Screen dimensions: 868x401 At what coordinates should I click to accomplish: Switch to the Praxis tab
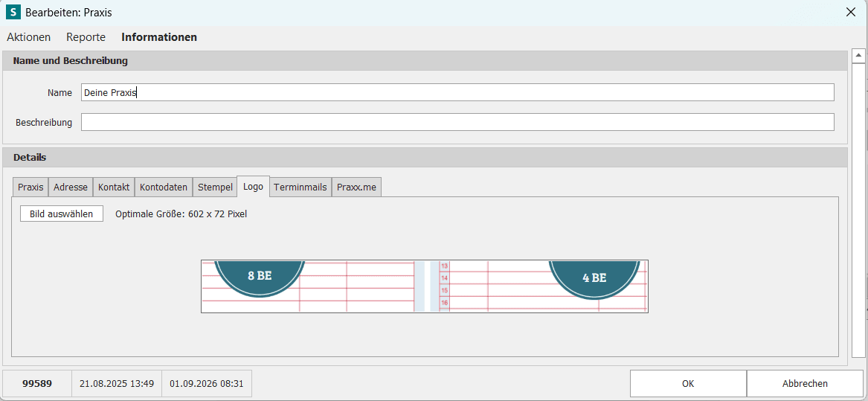[30, 187]
